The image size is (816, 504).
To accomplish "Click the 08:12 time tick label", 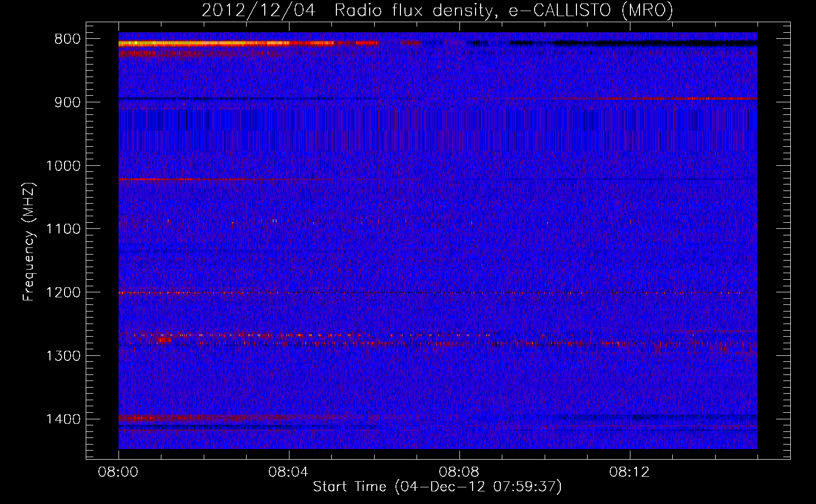I will [629, 472].
